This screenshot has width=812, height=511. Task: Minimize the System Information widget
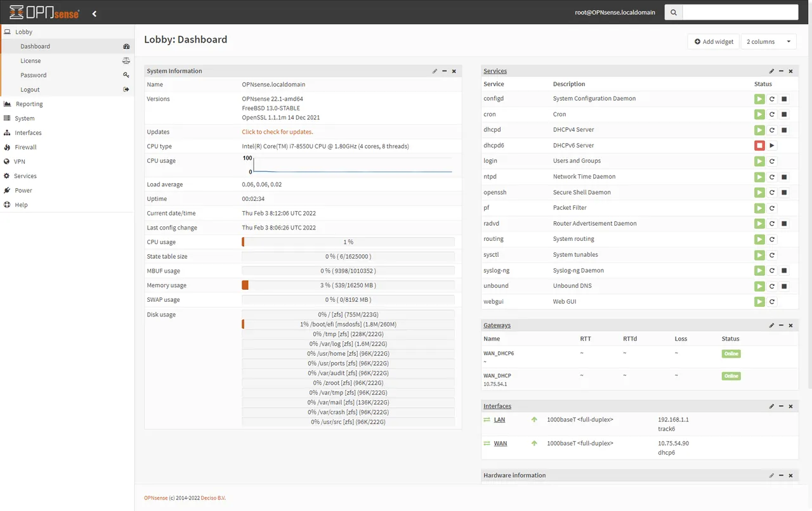click(444, 71)
